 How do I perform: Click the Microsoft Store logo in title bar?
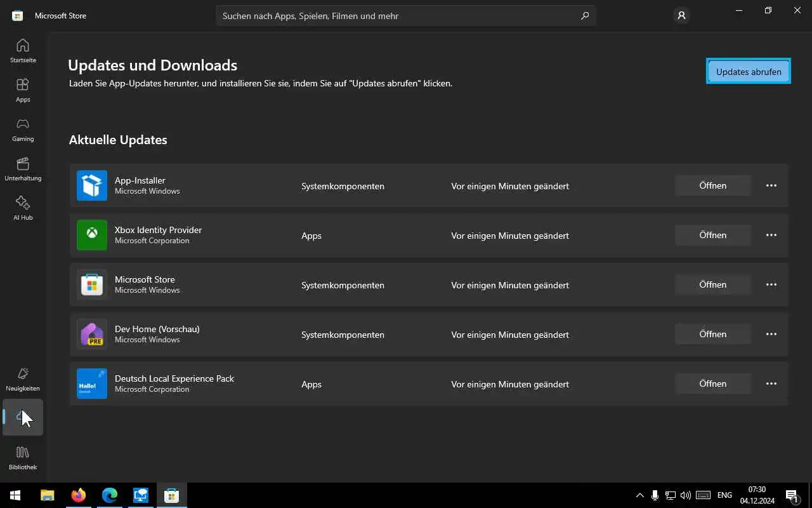click(18, 16)
